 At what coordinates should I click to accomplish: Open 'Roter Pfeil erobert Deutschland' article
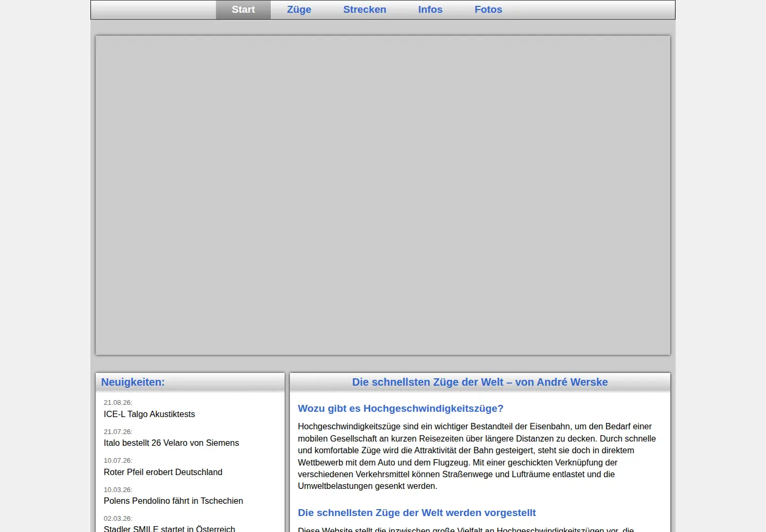163,472
